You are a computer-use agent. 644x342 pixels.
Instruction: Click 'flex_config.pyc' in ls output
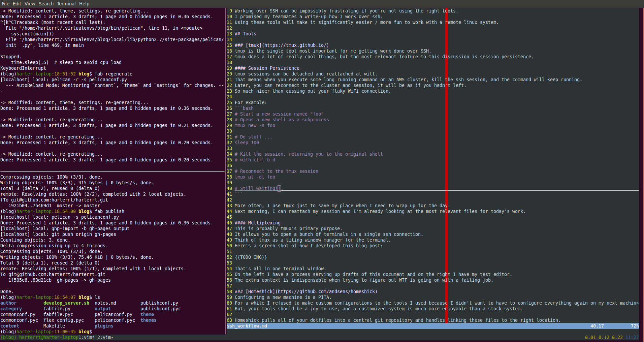64,320
